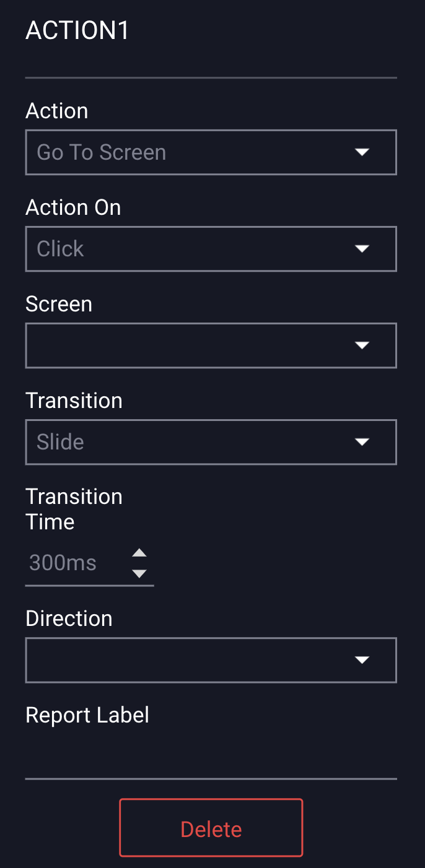
Task: Click the ACTION1 panel title
Action: (77, 30)
